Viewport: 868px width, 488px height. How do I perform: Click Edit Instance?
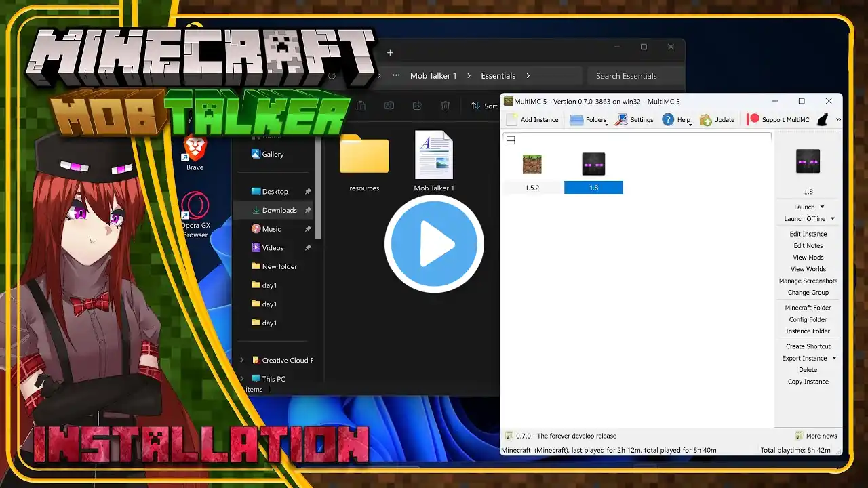(808, 234)
